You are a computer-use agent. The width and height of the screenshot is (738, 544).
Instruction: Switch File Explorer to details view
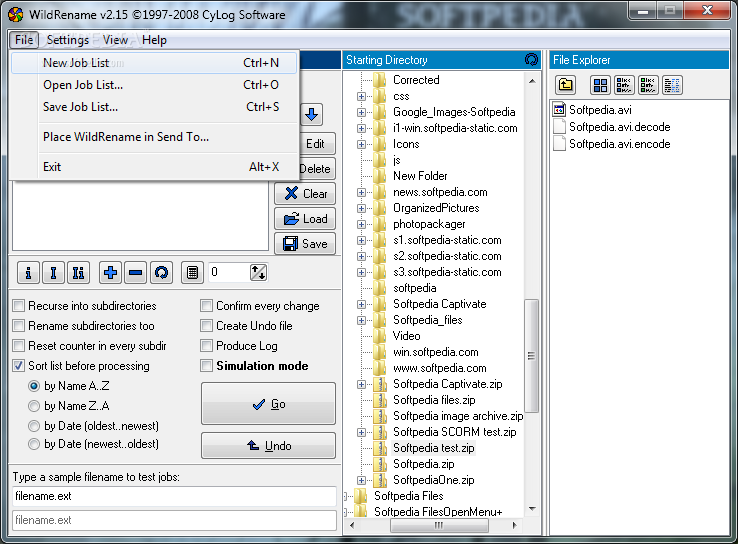tap(672, 85)
